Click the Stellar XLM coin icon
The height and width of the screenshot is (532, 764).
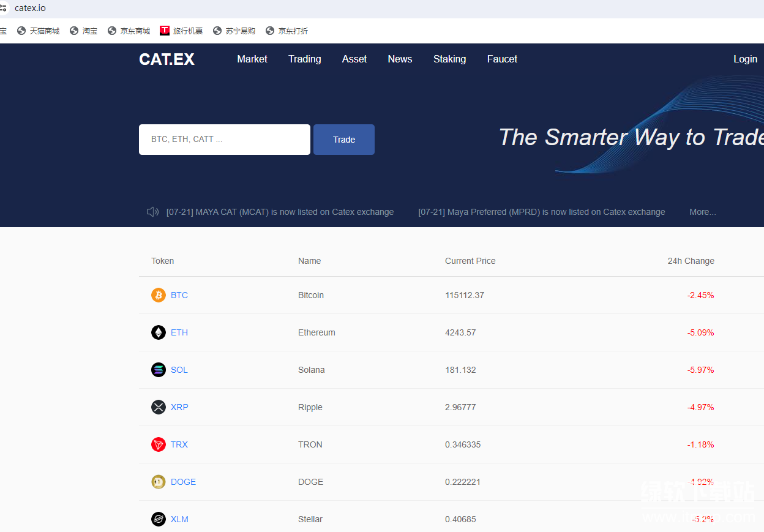point(159,519)
